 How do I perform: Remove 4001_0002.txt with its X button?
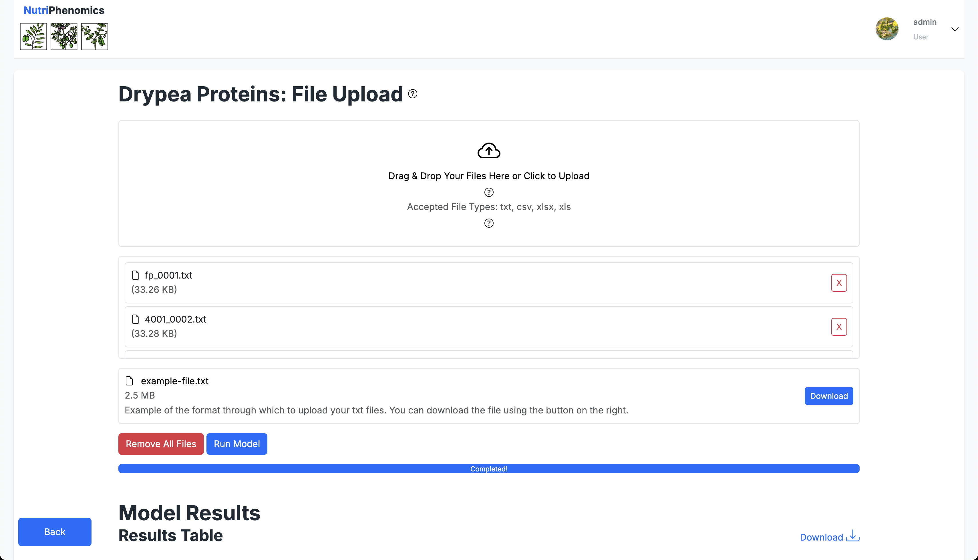click(839, 327)
